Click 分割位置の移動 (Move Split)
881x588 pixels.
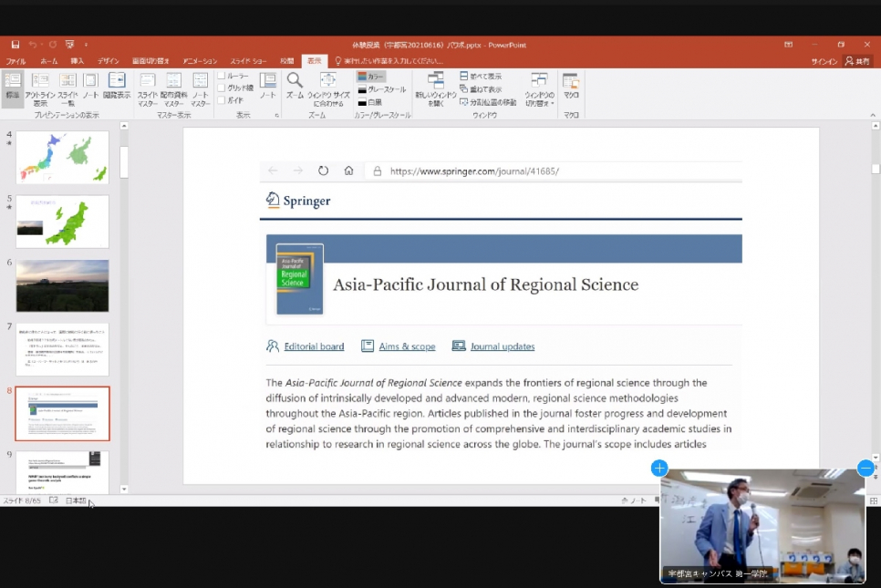(488, 102)
